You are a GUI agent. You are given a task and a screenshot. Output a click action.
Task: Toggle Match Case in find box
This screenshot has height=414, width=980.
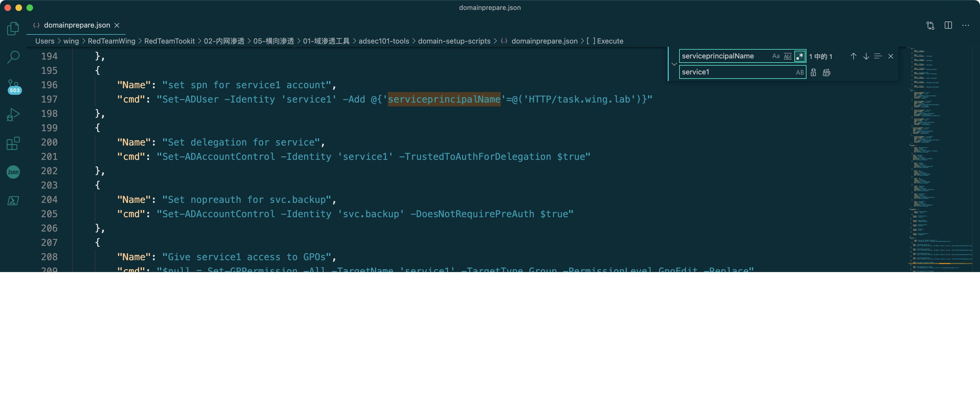click(776, 56)
